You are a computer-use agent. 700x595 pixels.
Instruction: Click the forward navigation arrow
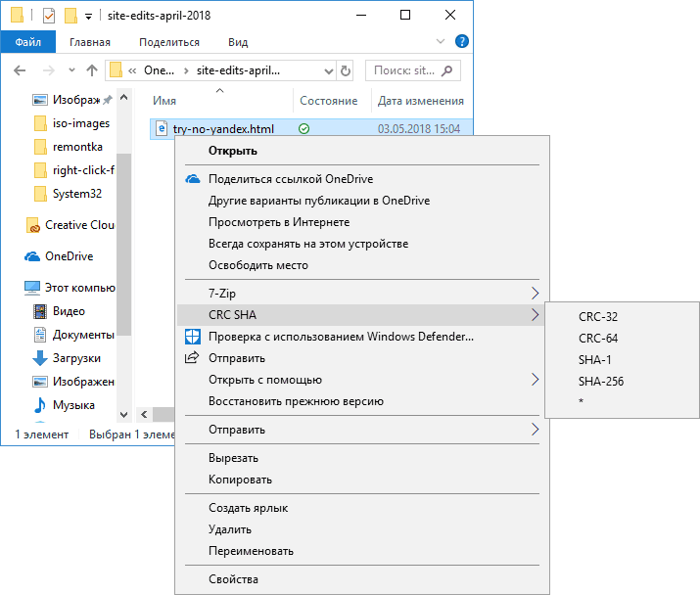[48, 70]
